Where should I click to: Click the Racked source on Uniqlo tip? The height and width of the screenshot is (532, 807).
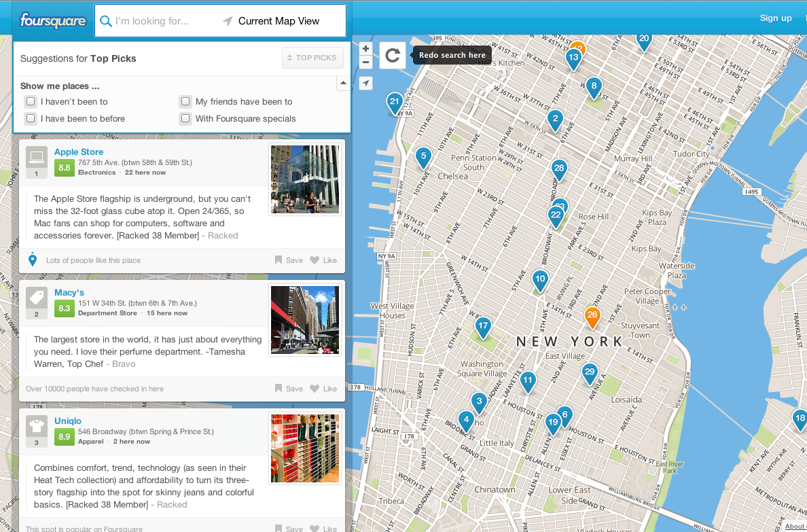(x=172, y=504)
